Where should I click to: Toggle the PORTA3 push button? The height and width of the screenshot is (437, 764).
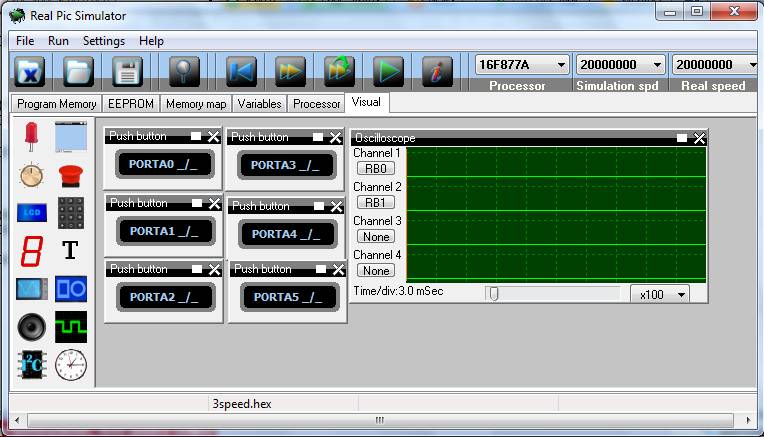[286, 165]
